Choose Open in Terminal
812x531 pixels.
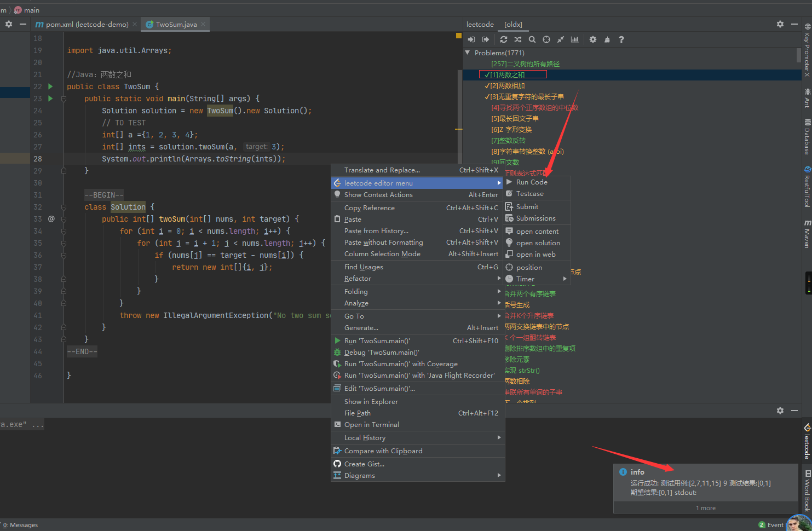click(x=418, y=424)
